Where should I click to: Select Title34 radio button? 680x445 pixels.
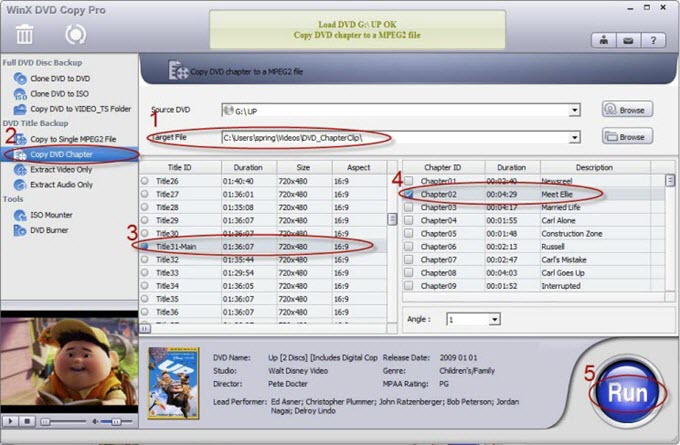[144, 285]
